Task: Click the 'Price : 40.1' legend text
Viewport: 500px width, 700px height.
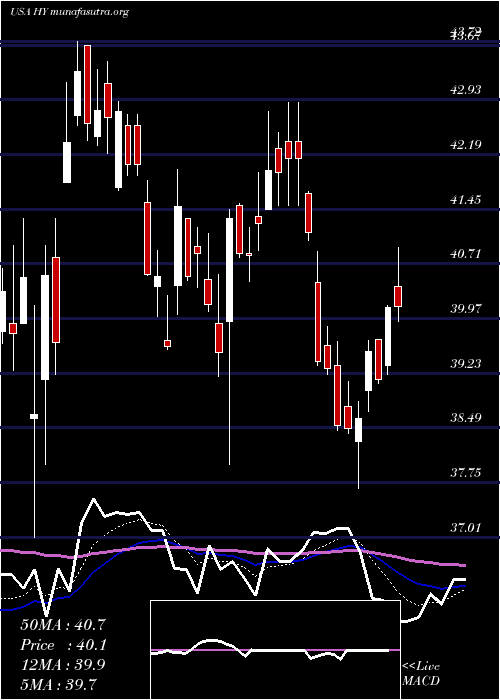Action: click(63, 645)
